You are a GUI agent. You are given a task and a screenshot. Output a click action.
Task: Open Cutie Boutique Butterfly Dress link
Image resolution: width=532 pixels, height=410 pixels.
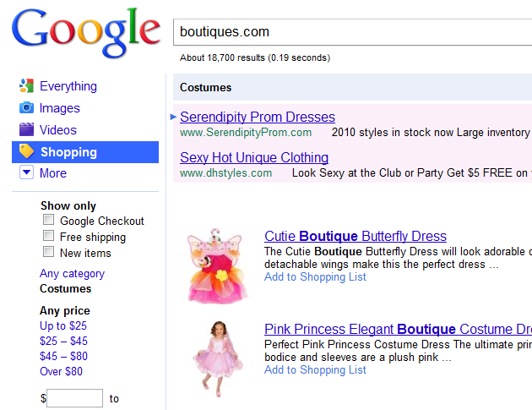pos(355,237)
